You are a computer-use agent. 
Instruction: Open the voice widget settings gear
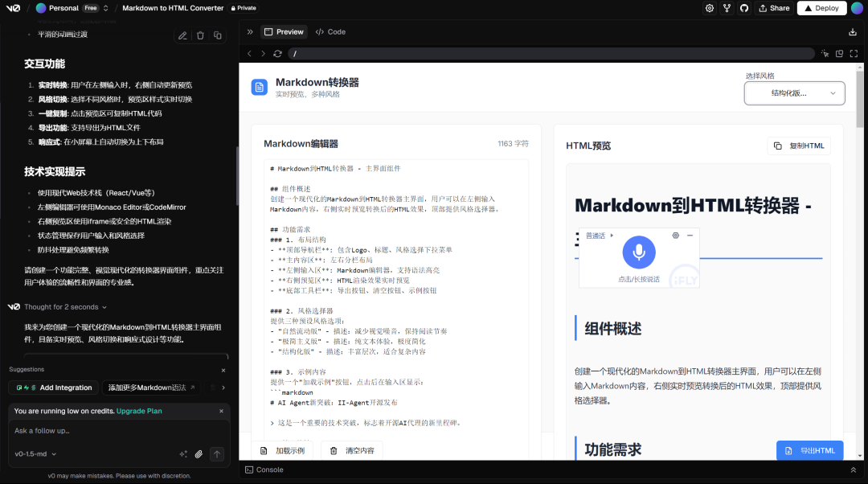click(x=675, y=236)
